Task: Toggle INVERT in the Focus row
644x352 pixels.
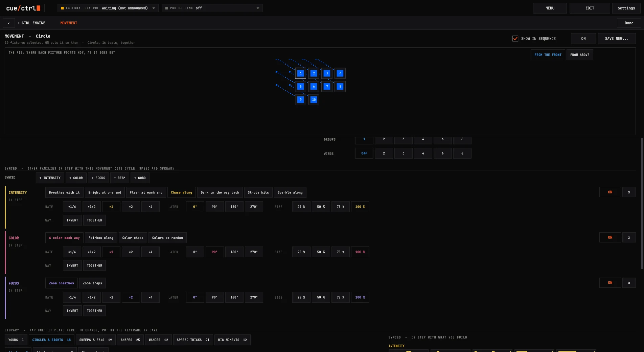Action: (x=72, y=311)
